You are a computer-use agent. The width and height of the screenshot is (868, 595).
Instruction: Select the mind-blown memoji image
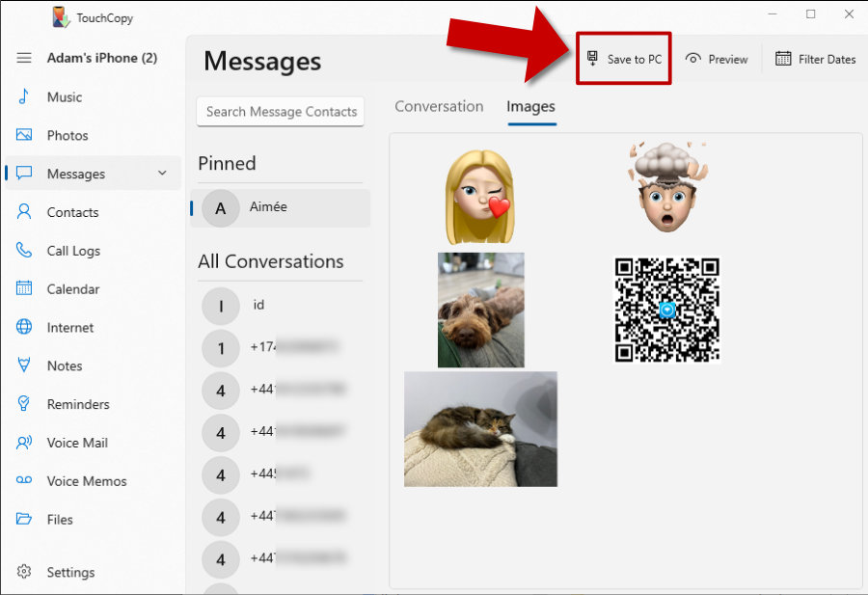[667, 186]
